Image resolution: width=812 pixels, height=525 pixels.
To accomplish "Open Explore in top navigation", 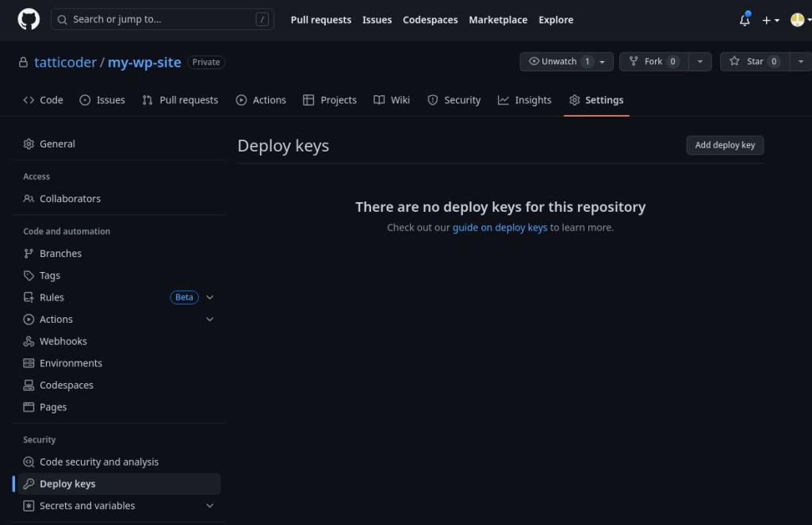I will (x=556, y=20).
